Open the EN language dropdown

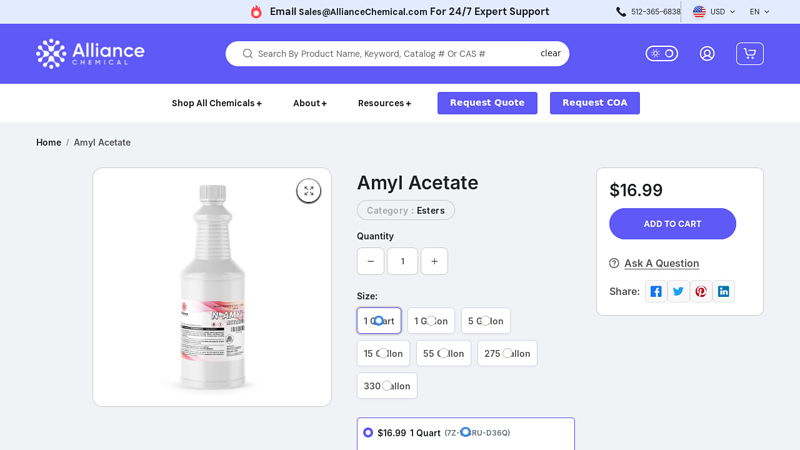click(x=759, y=12)
